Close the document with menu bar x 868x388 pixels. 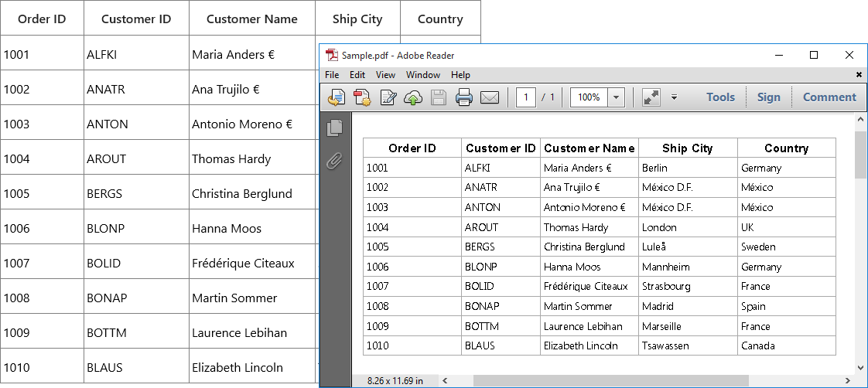click(859, 75)
